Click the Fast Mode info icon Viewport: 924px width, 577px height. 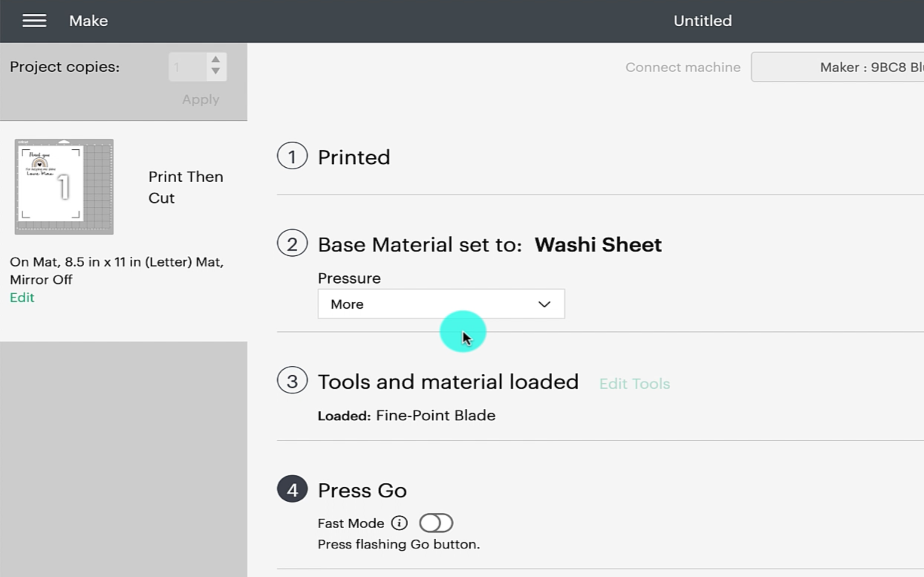[399, 523]
